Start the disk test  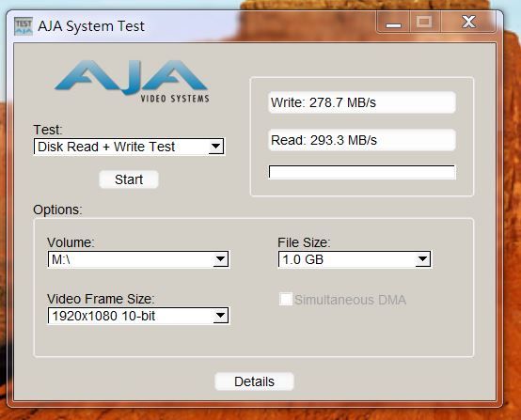(x=129, y=179)
